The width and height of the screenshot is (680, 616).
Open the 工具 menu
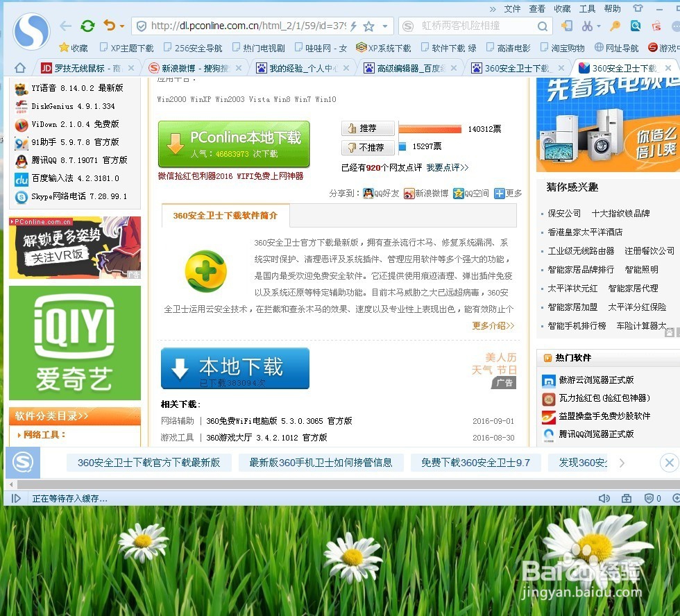pyautogui.click(x=587, y=8)
